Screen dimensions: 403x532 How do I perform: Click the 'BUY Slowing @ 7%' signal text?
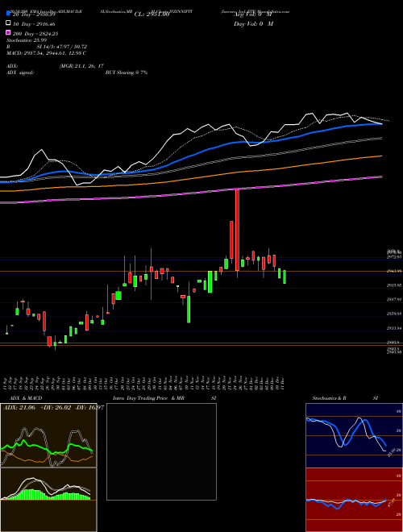(127, 73)
